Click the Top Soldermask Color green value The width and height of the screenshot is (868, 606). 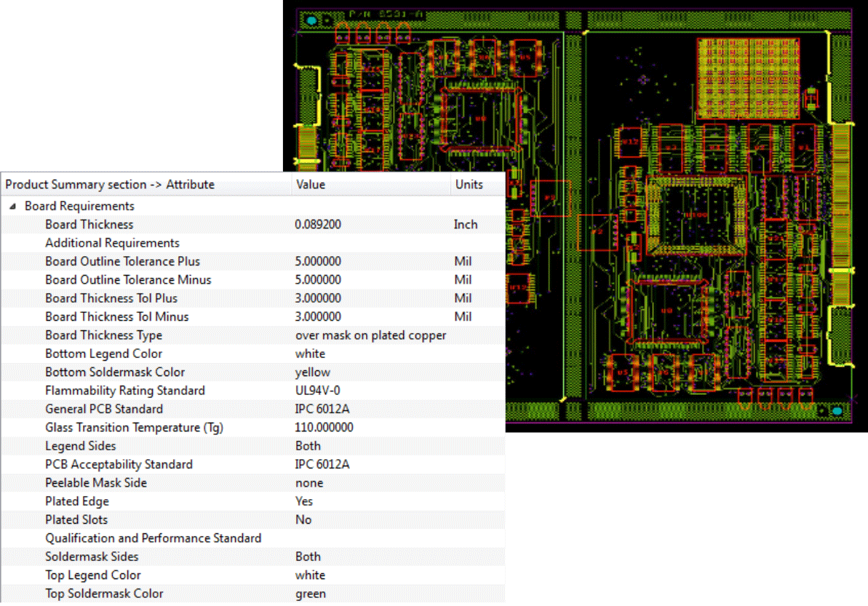pos(311,594)
